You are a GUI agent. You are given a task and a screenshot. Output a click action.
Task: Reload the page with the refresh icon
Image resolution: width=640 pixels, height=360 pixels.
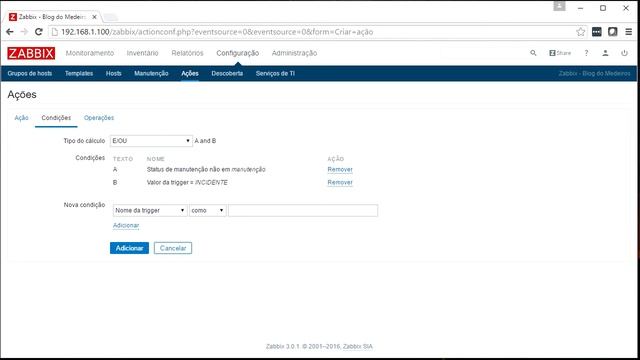(x=39, y=32)
